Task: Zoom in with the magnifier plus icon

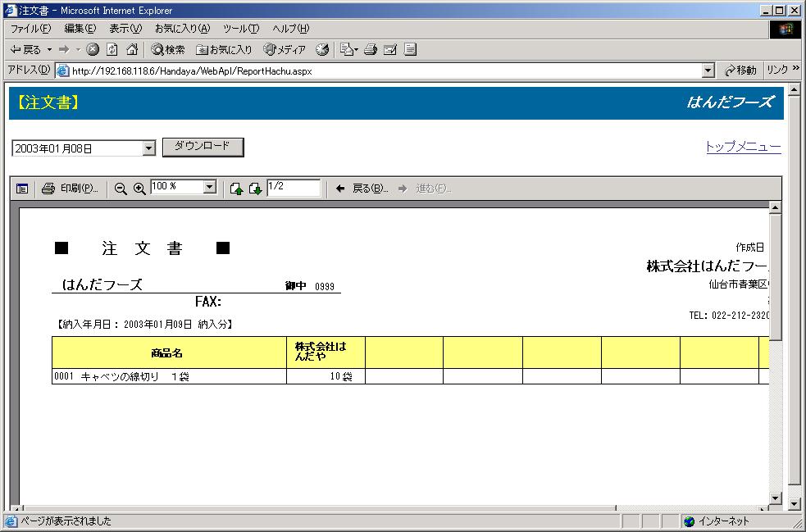Action: pos(139,189)
